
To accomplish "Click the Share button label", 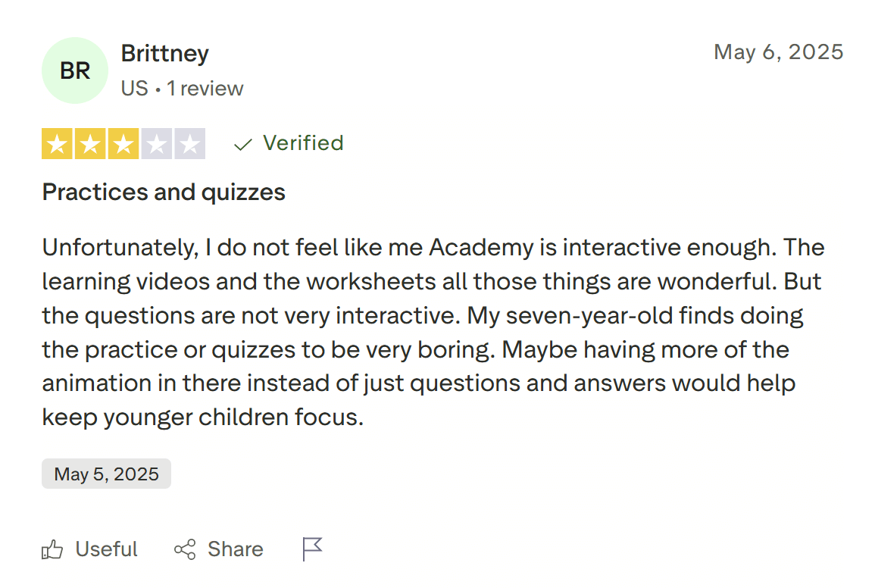I will [x=235, y=549].
